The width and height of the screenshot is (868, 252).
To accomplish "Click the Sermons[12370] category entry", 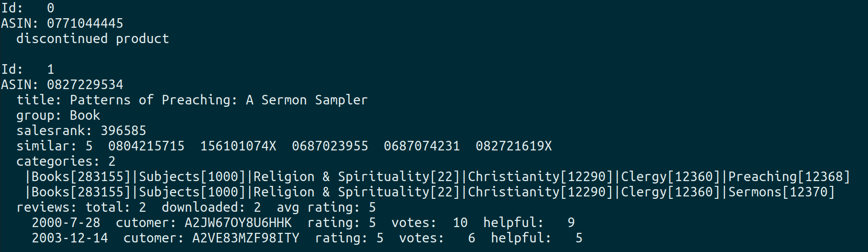I will 781,192.
